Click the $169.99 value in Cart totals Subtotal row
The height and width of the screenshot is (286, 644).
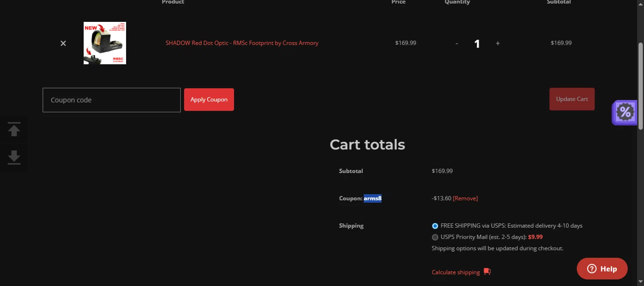(442, 171)
